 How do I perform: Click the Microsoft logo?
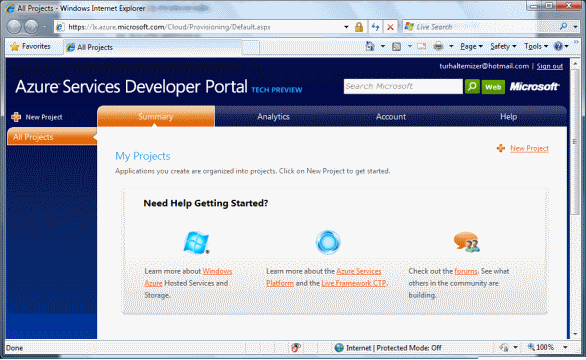point(534,87)
